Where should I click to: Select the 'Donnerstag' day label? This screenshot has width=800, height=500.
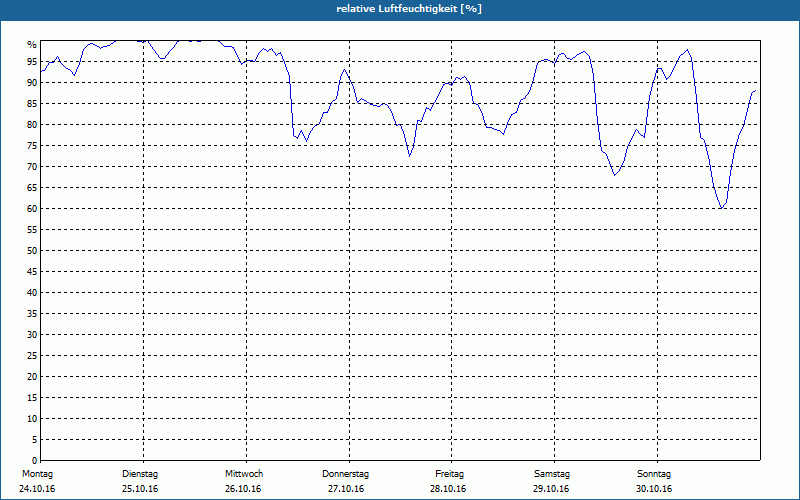pyautogui.click(x=345, y=474)
